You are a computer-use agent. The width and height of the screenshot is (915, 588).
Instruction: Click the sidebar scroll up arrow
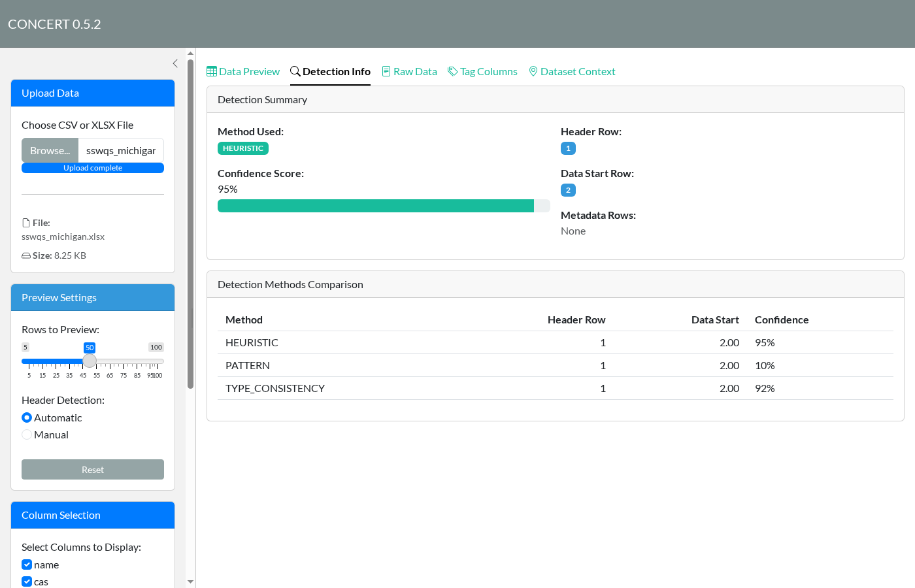pyautogui.click(x=190, y=53)
